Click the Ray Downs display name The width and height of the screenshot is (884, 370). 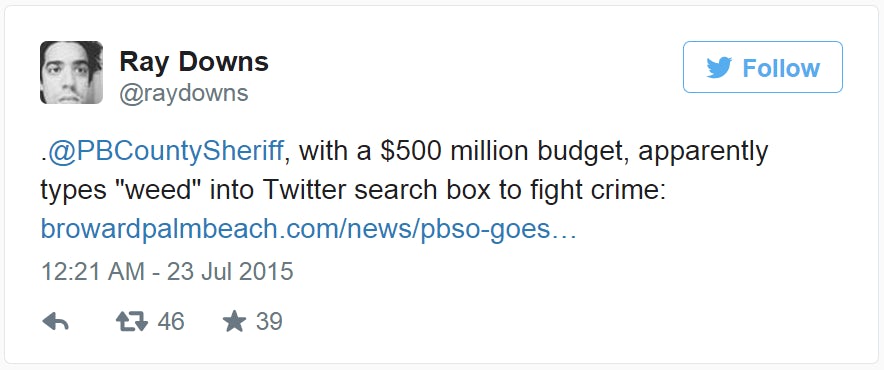tap(194, 61)
